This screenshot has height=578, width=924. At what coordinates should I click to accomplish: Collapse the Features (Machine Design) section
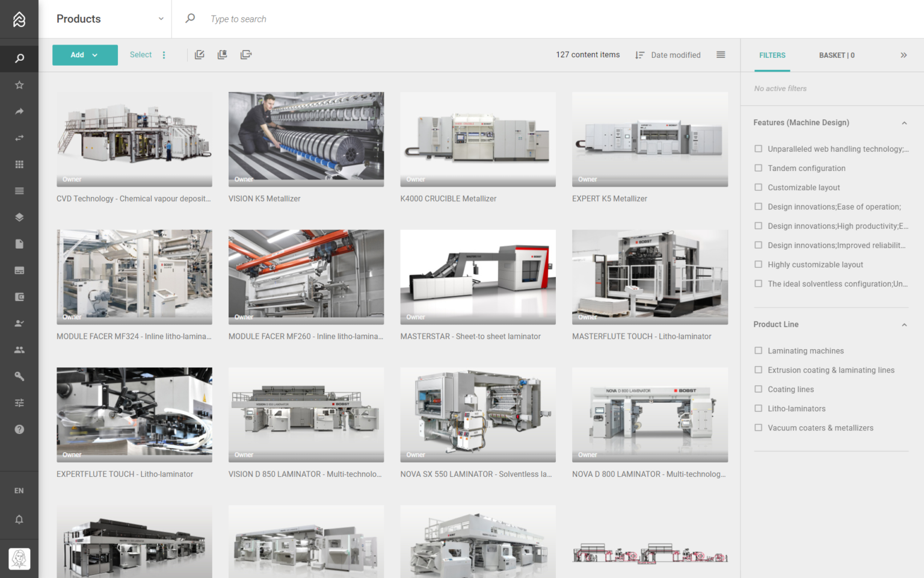click(904, 122)
